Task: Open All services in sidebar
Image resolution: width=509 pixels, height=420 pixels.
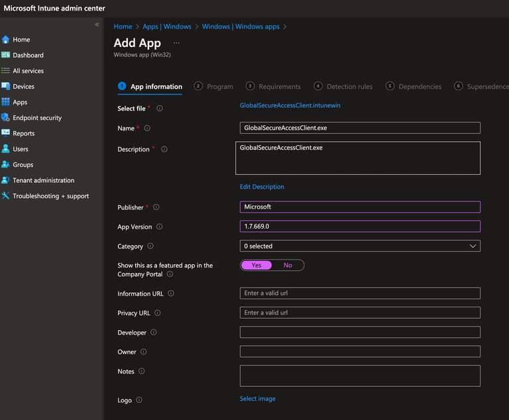Action: [x=28, y=71]
